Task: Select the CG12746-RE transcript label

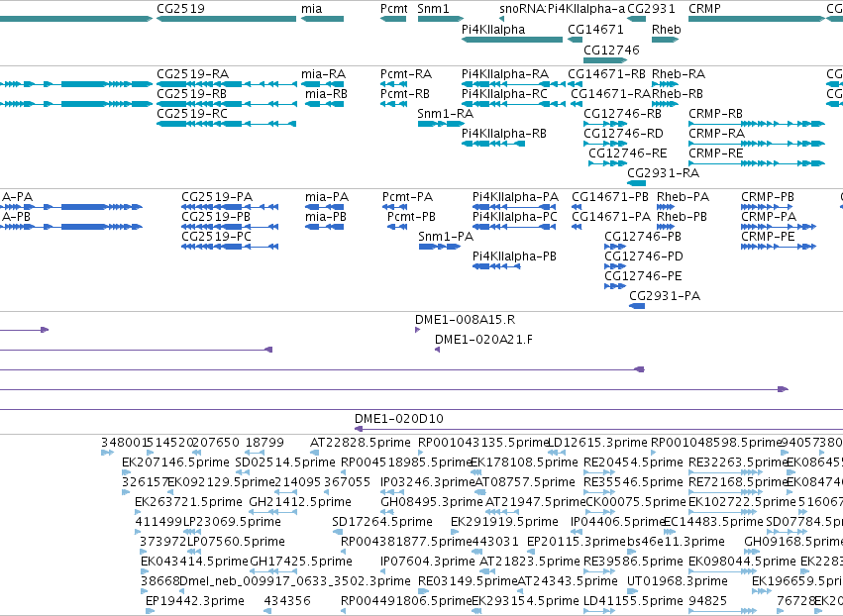Action: tap(628, 154)
